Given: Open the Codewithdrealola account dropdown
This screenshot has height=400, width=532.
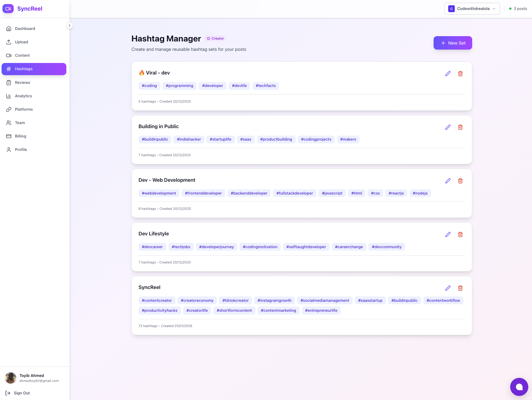Looking at the screenshot, I should tap(472, 9).
